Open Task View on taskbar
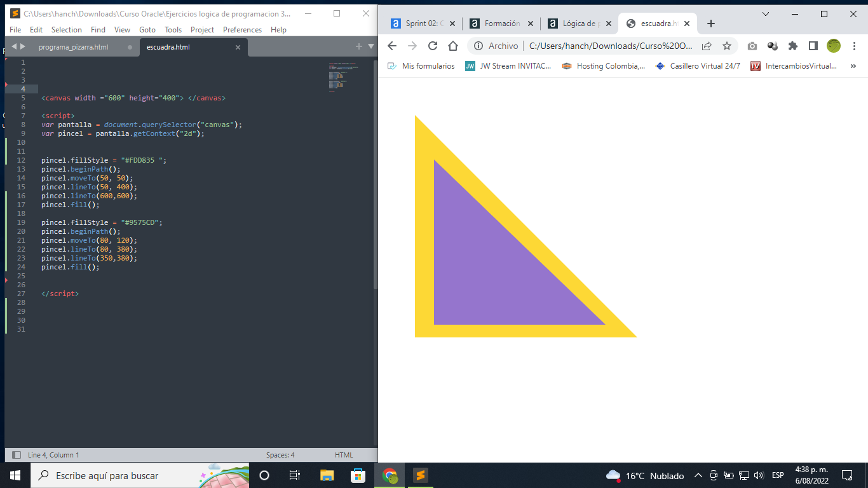 pos(295,475)
